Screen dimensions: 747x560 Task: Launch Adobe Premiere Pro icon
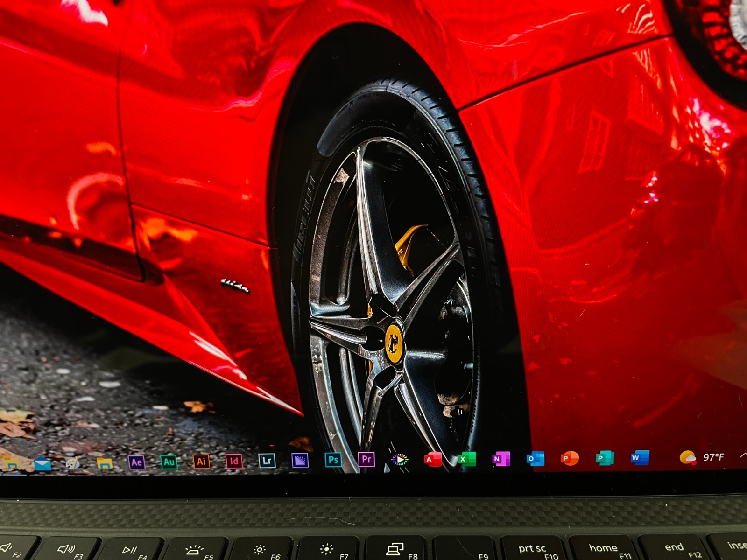click(366, 459)
